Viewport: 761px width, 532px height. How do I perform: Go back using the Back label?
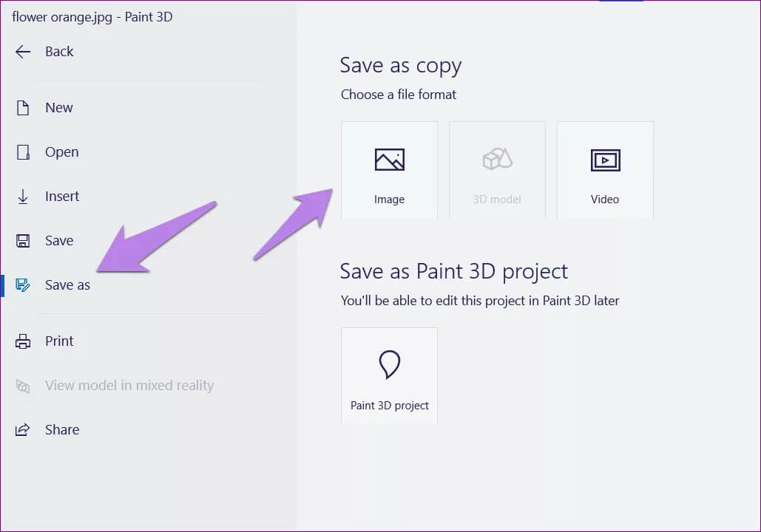click(59, 52)
